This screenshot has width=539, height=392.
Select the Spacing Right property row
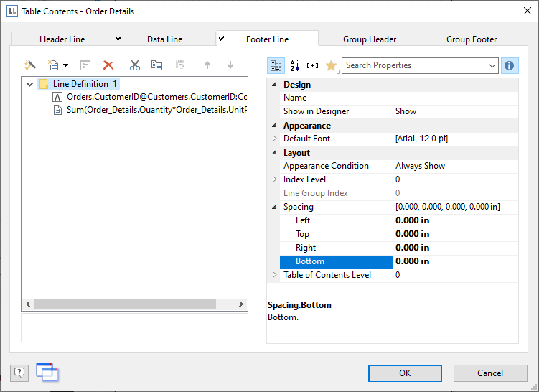point(399,248)
